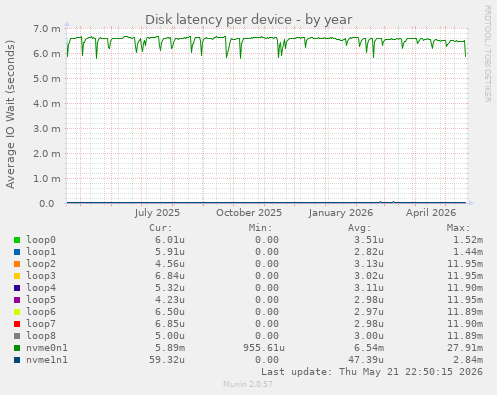
Task: Click the 'Average IO Wait (seconds)' axis title
Action: click(x=10, y=114)
